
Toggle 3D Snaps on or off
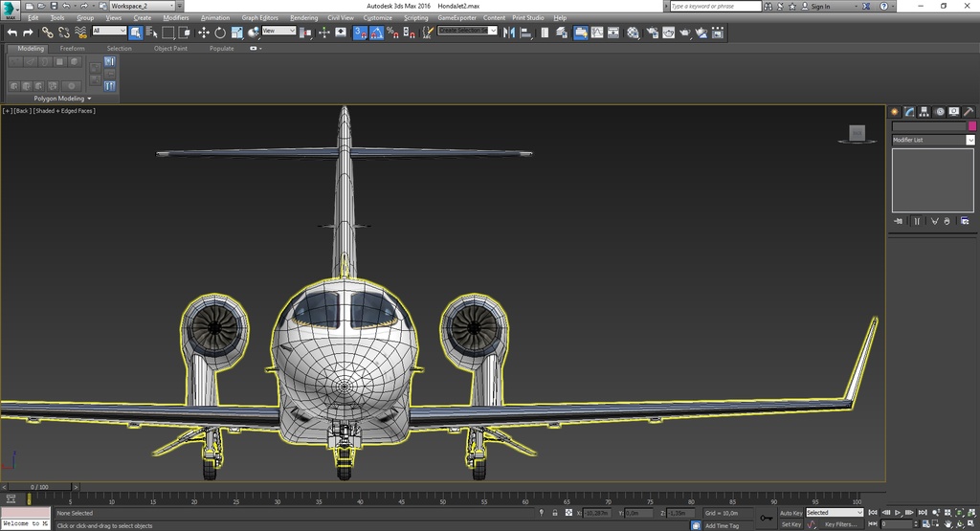click(x=360, y=33)
